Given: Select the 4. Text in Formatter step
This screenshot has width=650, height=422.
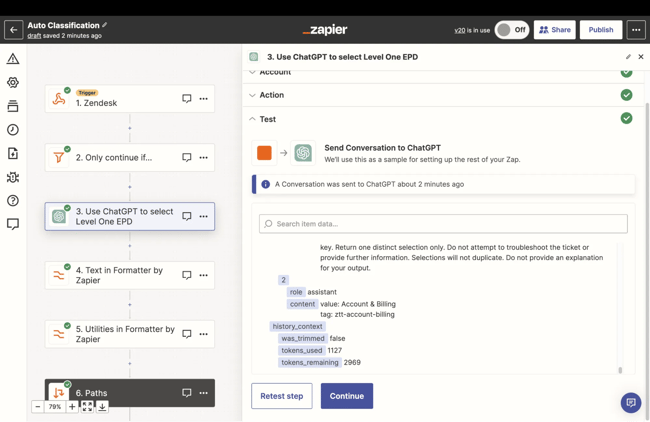Looking at the screenshot, I should click(130, 275).
